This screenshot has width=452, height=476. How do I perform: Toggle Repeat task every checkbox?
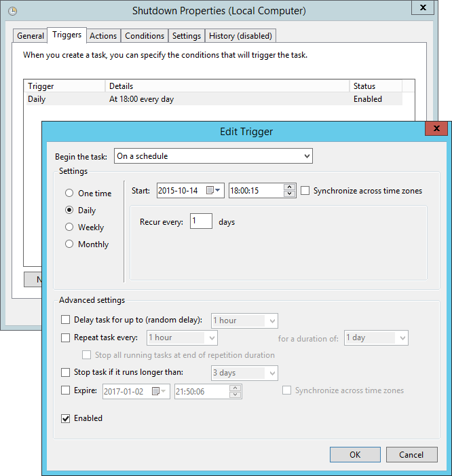66,337
